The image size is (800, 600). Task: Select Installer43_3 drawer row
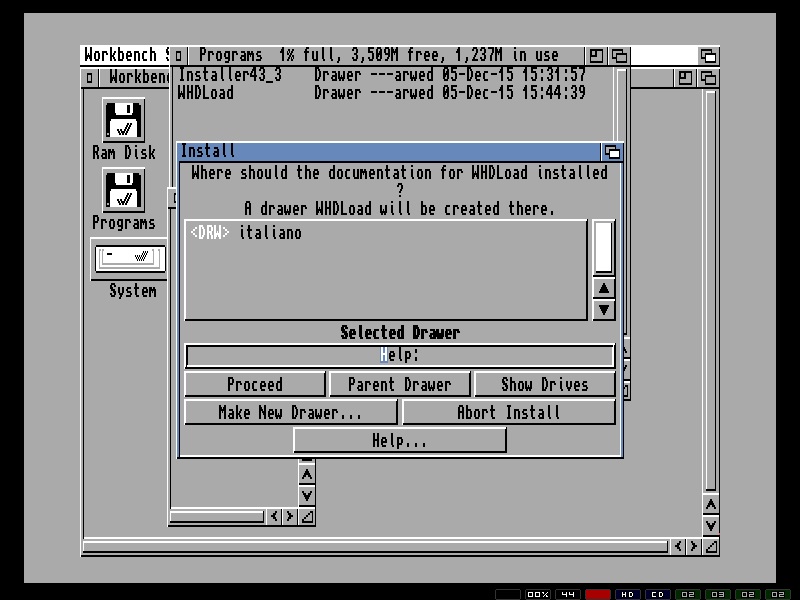tap(382, 75)
